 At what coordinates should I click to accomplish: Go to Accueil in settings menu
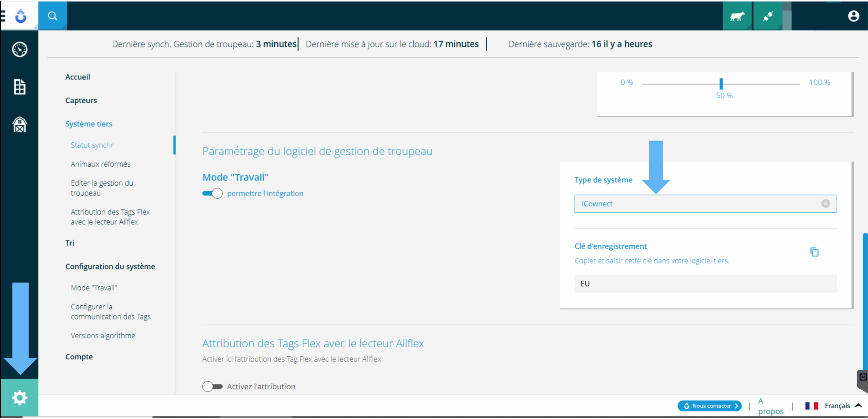78,77
